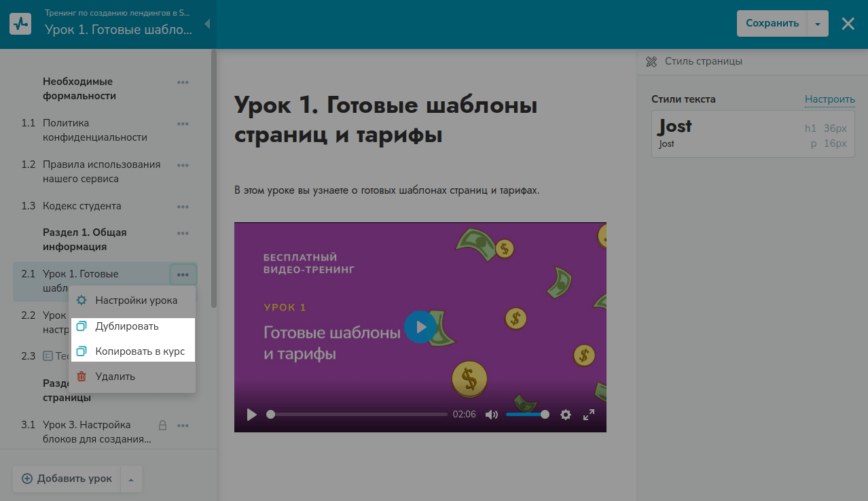
Task: Collapse the sidebar with the left arrow
Action: [x=207, y=24]
